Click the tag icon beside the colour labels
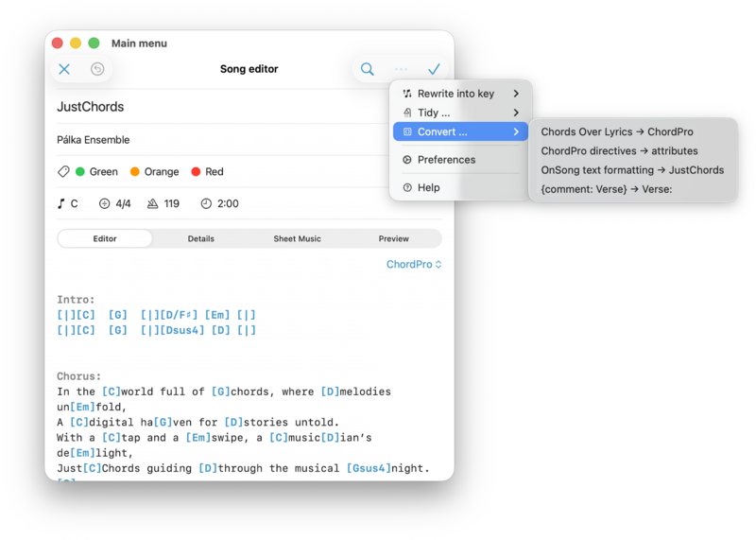This screenshot has height=540, width=756. 63,171
